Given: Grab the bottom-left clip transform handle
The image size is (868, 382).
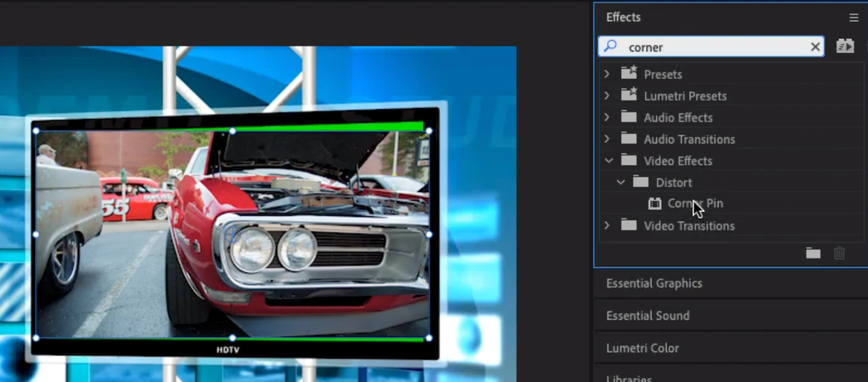Looking at the screenshot, I should (x=36, y=338).
